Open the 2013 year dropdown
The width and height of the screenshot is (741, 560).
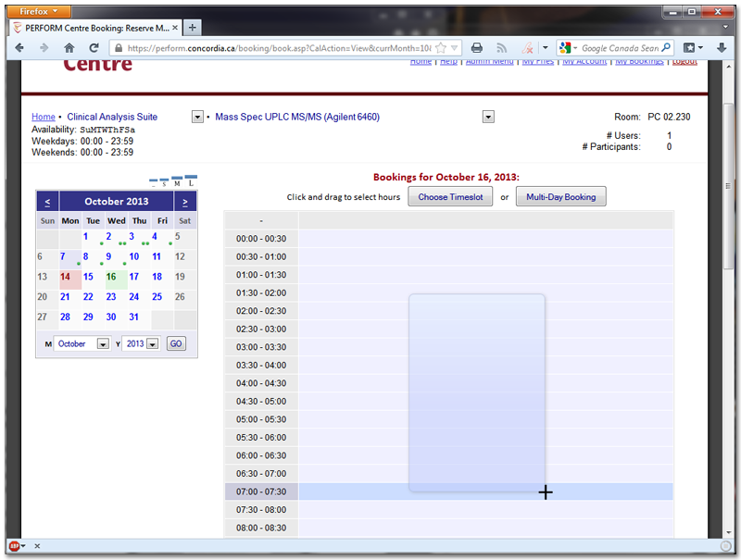152,343
